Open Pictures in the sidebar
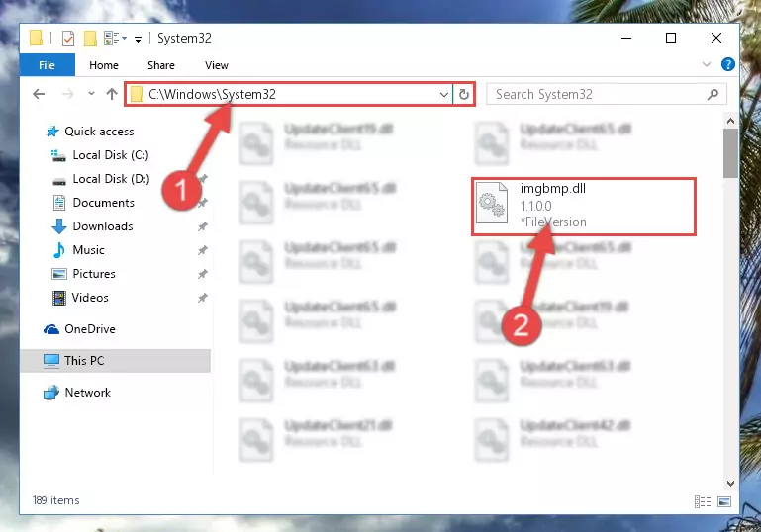 coord(94,274)
